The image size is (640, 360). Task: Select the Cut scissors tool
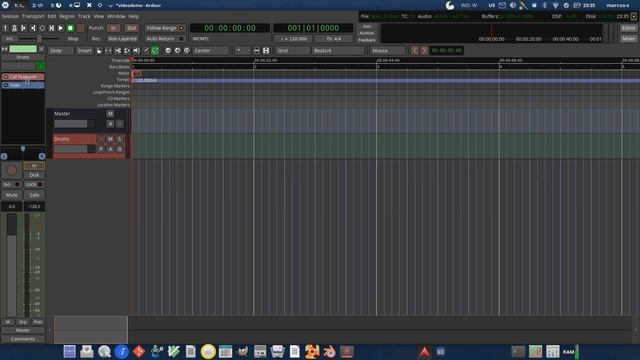click(x=118, y=51)
